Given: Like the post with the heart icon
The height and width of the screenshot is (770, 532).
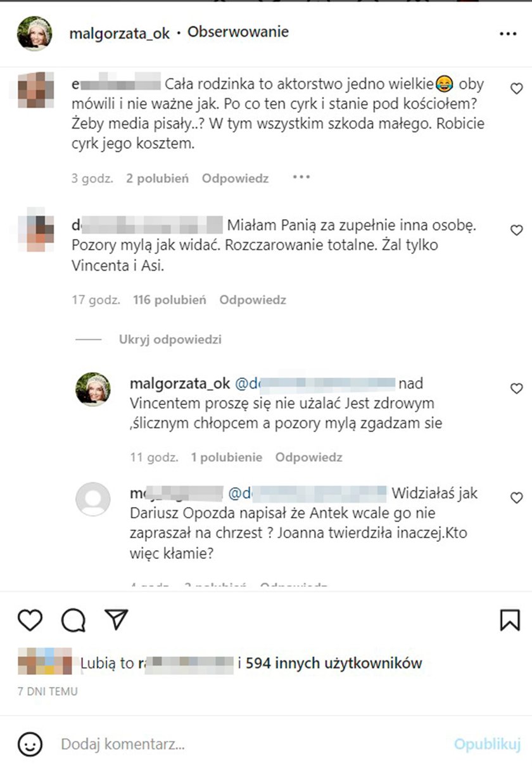Looking at the screenshot, I should [30, 620].
